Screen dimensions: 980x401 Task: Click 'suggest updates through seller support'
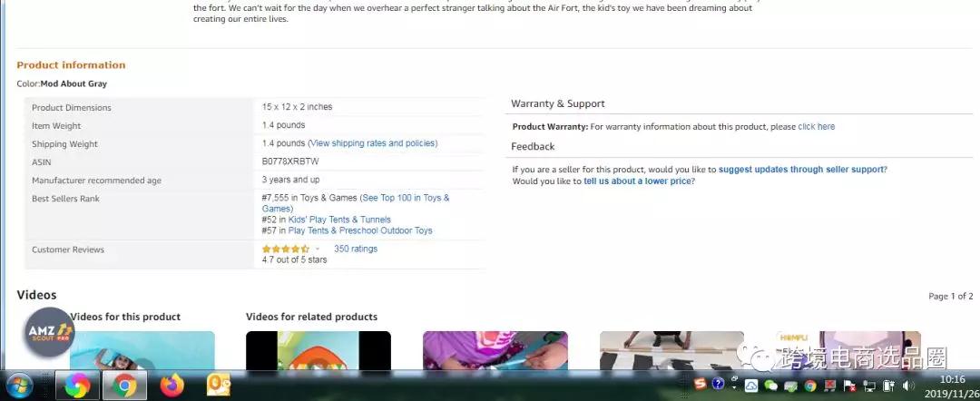click(x=800, y=170)
